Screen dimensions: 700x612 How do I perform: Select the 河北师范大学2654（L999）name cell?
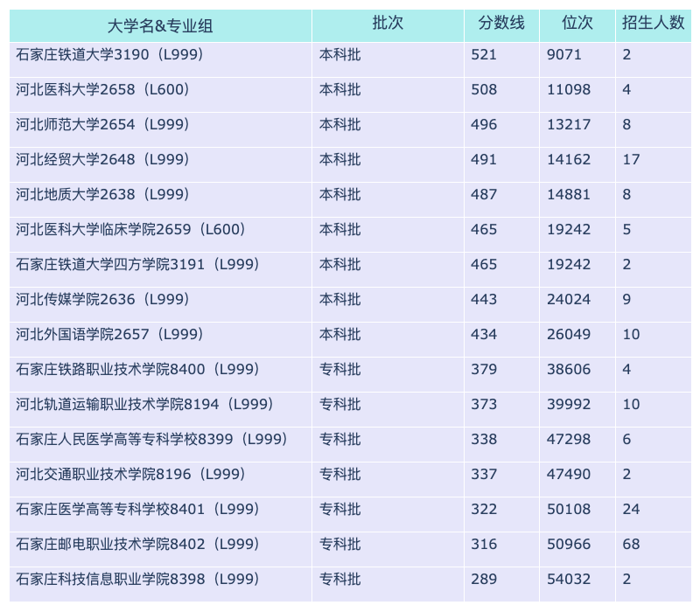[160, 129]
